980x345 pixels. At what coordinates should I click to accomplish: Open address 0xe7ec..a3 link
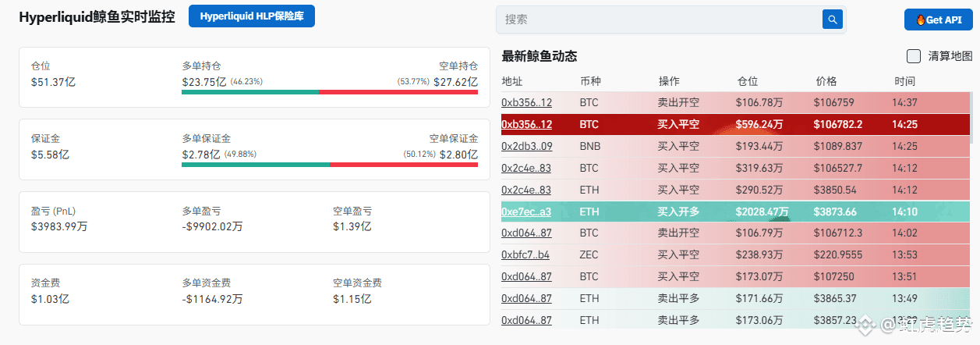coord(526,211)
